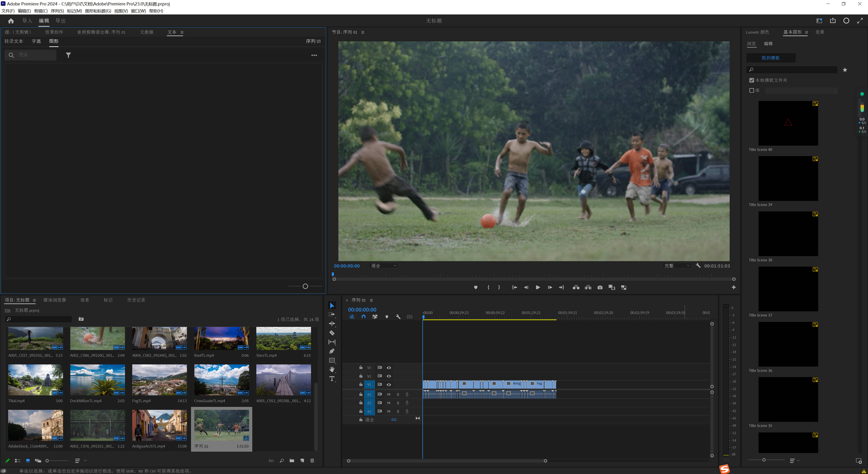
Task: Open the 文件(F) menu
Action: pos(7,11)
